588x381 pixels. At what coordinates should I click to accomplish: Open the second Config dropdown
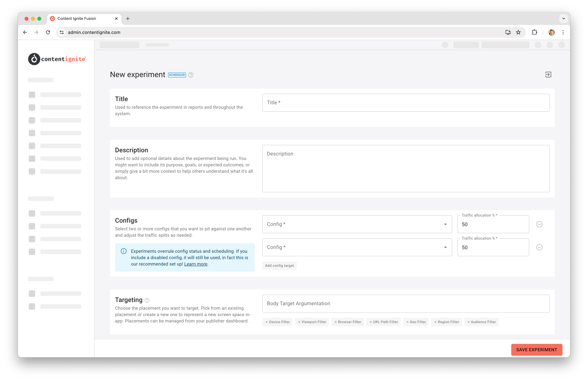pyautogui.click(x=357, y=247)
